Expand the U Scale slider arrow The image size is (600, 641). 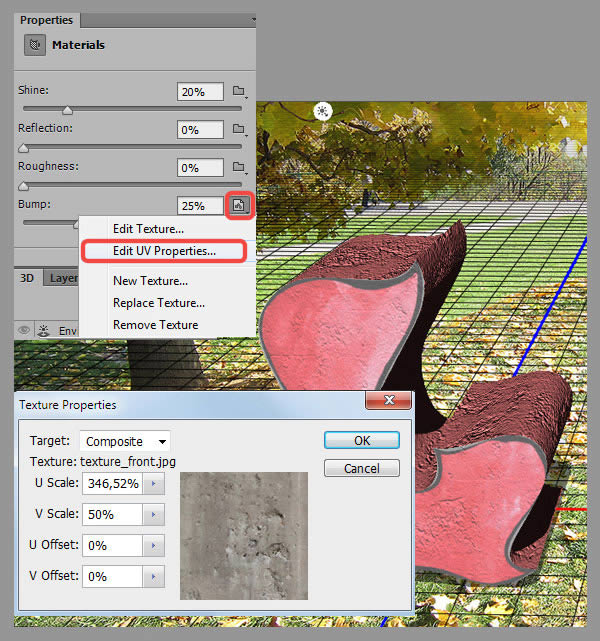click(154, 484)
